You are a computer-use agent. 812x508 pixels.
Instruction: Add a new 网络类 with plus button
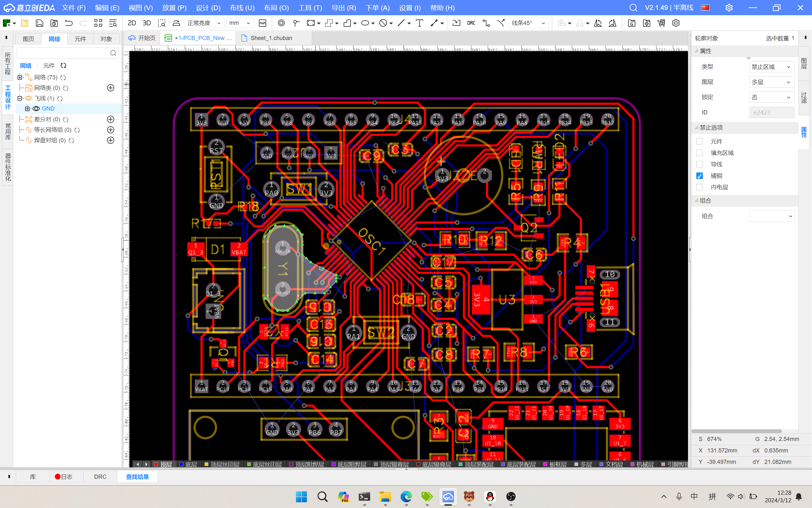point(110,88)
